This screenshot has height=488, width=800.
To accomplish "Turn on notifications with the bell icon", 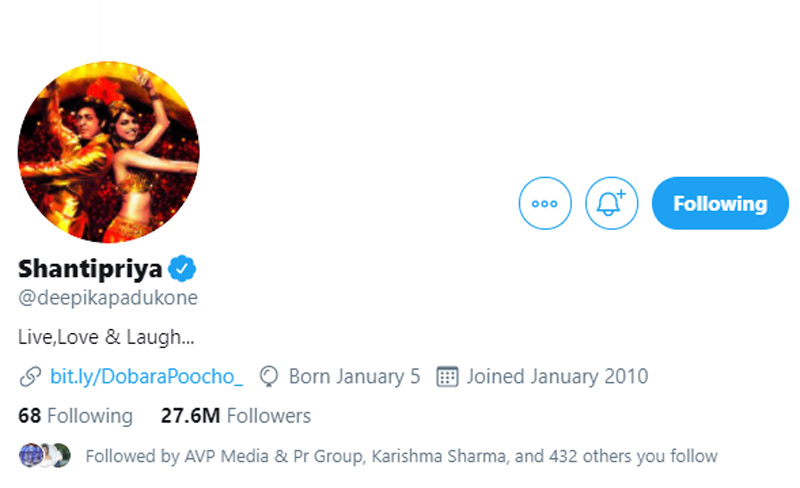I will click(611, 203).
